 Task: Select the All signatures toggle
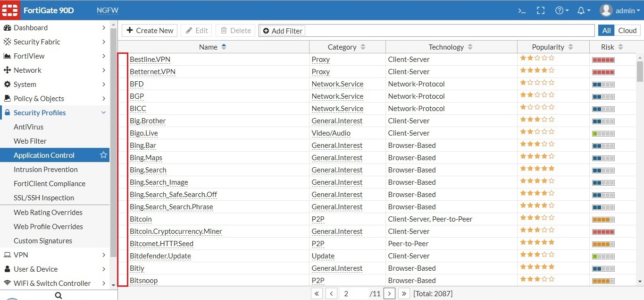606,30
